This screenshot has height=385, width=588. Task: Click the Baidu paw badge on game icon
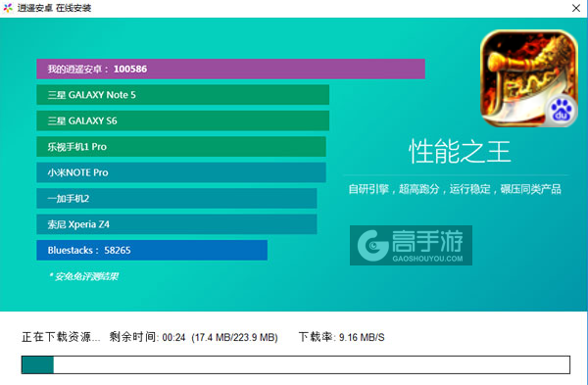[561, 112]
